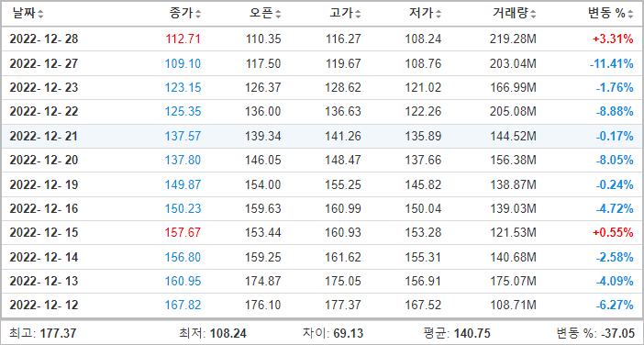Click the summary 변동 % value -37.05
Image resolution: width=644 pixels, height=345 pixels.
coord(618,333)
